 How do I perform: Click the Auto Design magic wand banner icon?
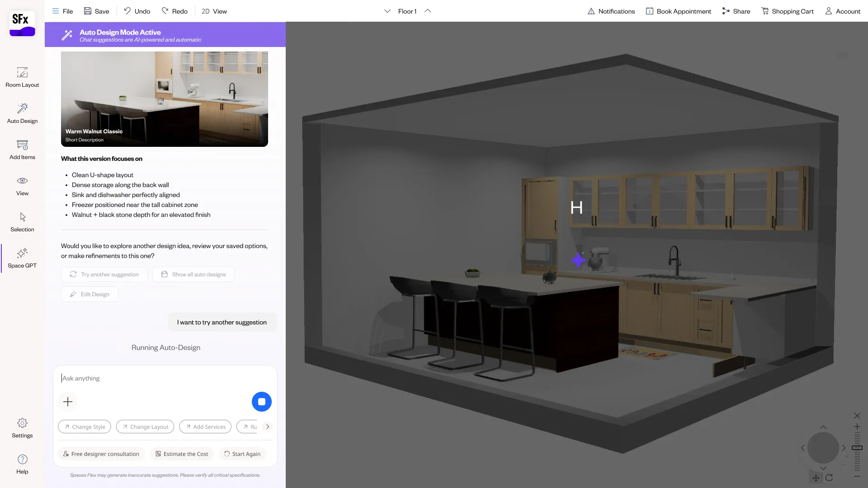click(x=67, y=35)
